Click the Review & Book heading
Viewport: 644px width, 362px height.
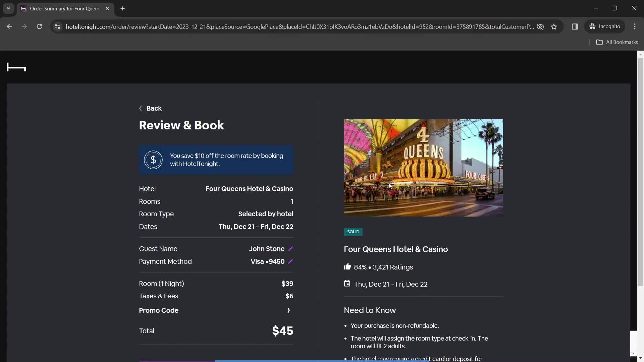coord(181,125)
